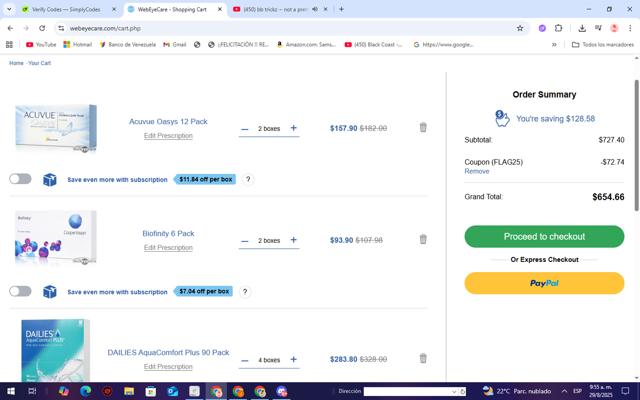Close the Verify Codes SimplyCodes tab
640x400 pixels.
pyautogui.click(x=114, y=9)
